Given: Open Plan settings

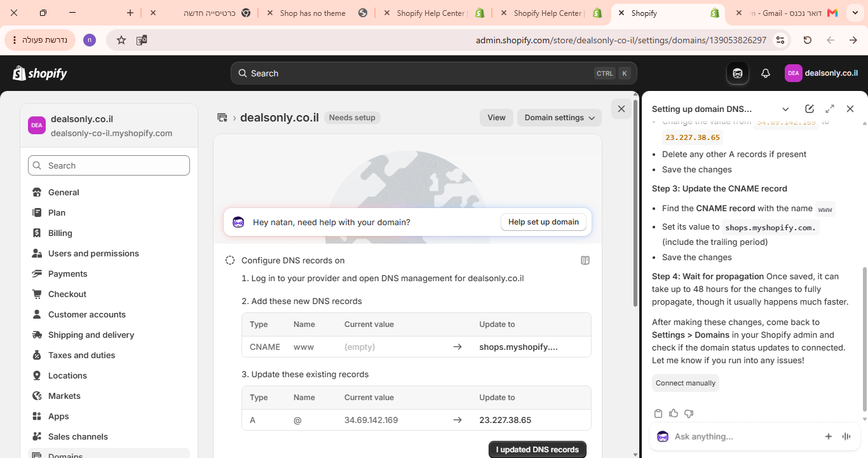Looking at the screenshot, I should (109, 212).
